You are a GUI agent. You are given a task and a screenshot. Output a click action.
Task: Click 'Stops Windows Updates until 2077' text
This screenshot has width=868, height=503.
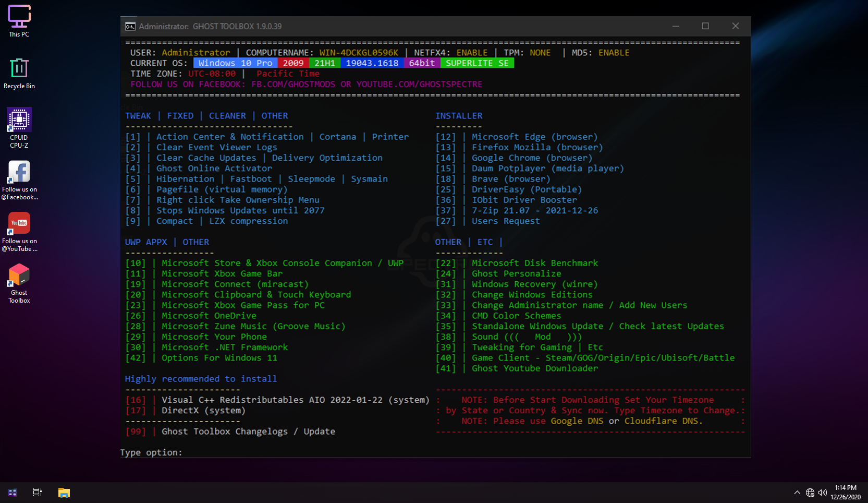[240, 210]
